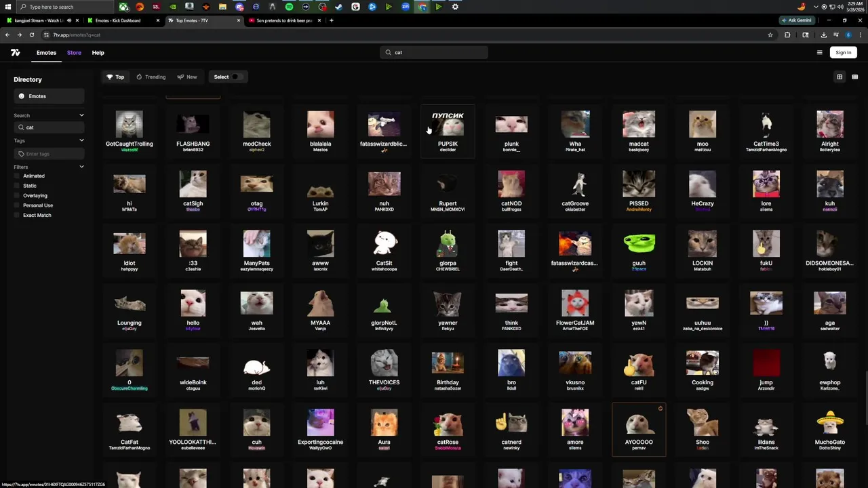Click the Enter tags input field
Image resolution: width=868 pixels, height=488 pixels.
[x=49, y=154]
